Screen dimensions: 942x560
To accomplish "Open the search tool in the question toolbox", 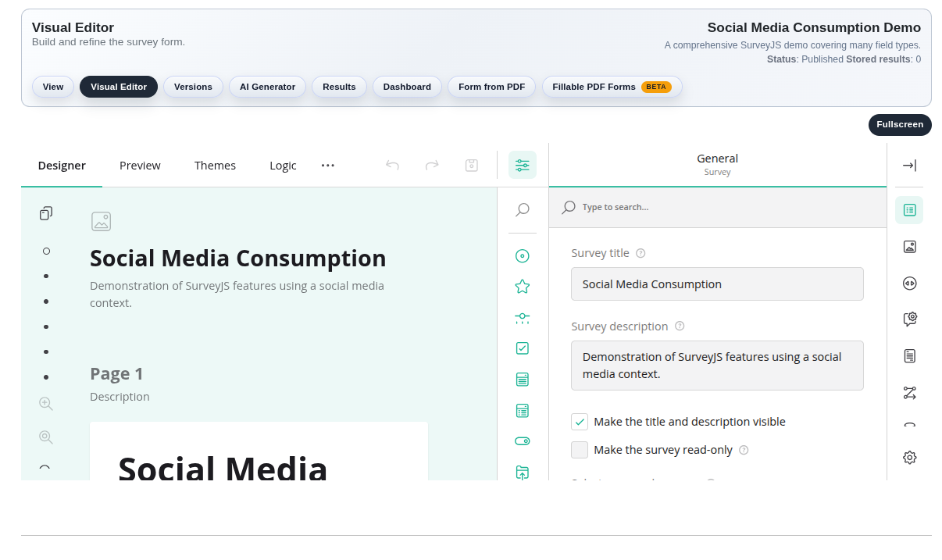I will [522, 209].
